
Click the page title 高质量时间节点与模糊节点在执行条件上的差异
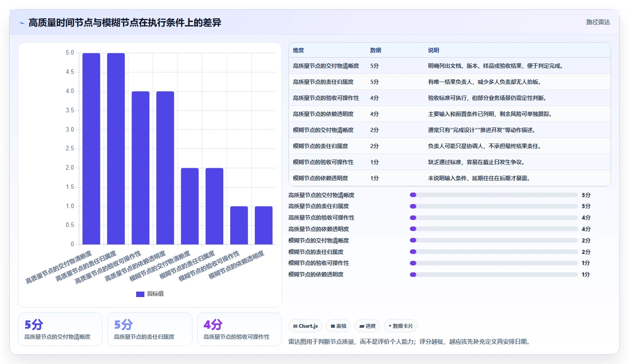[125, 22]
